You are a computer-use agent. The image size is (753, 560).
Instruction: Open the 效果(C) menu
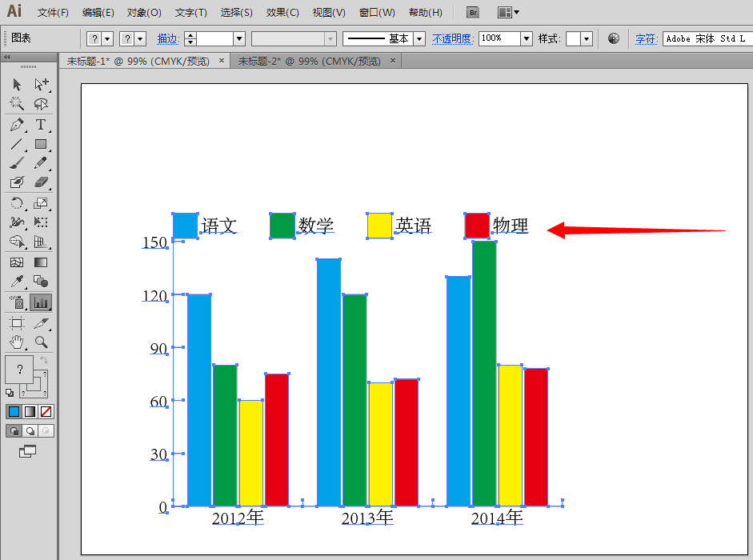point(282,13)
